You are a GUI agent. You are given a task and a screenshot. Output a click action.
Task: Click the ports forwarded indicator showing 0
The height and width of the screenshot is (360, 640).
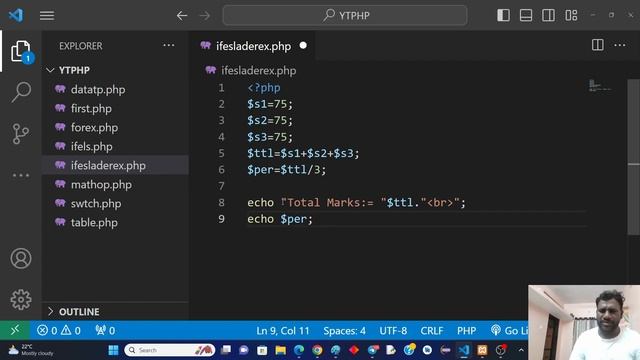(x=105, y=330)
